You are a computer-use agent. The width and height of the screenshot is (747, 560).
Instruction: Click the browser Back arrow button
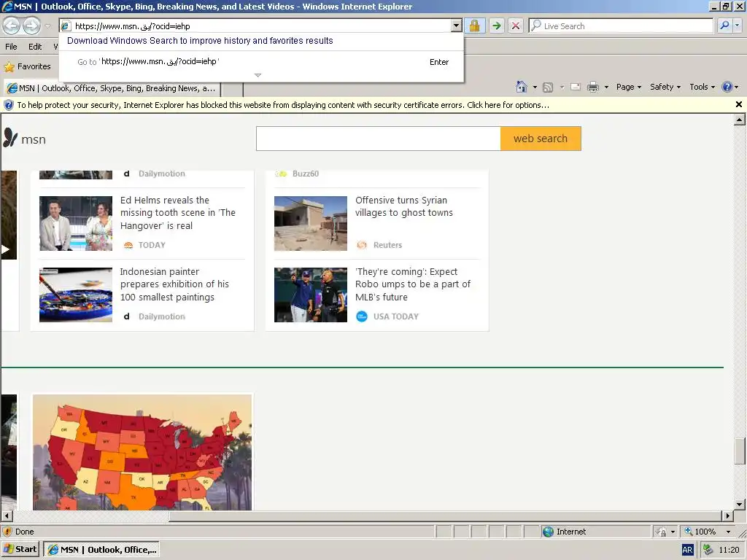[12, 26]
